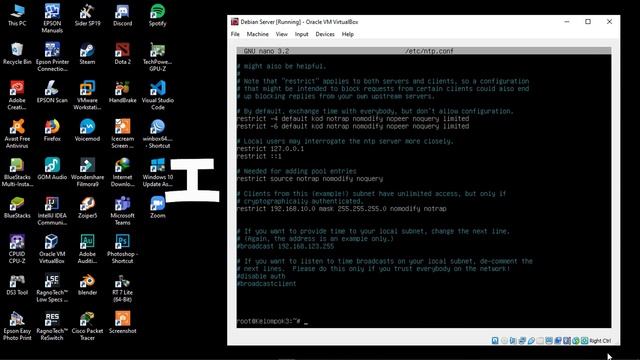The height and width of the screenshot is (360, 640).
Task: Open VirtualBox File menu
Action: pyautogui.click(x=235, y=34)
